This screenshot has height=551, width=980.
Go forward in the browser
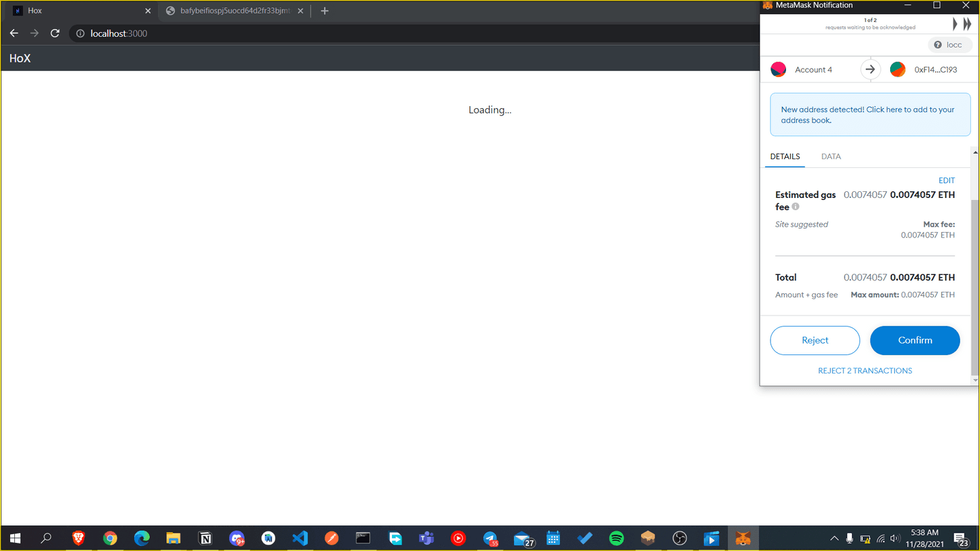(x=34, y=33)
